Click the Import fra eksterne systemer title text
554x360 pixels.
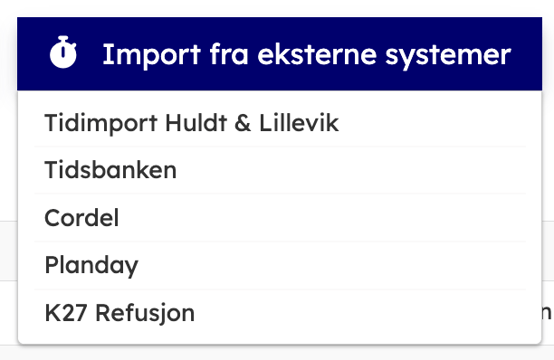tap(307, 55)
